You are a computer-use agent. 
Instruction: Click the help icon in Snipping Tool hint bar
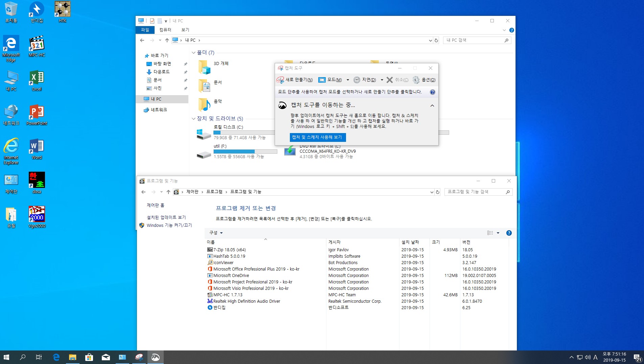pos(432,92)
